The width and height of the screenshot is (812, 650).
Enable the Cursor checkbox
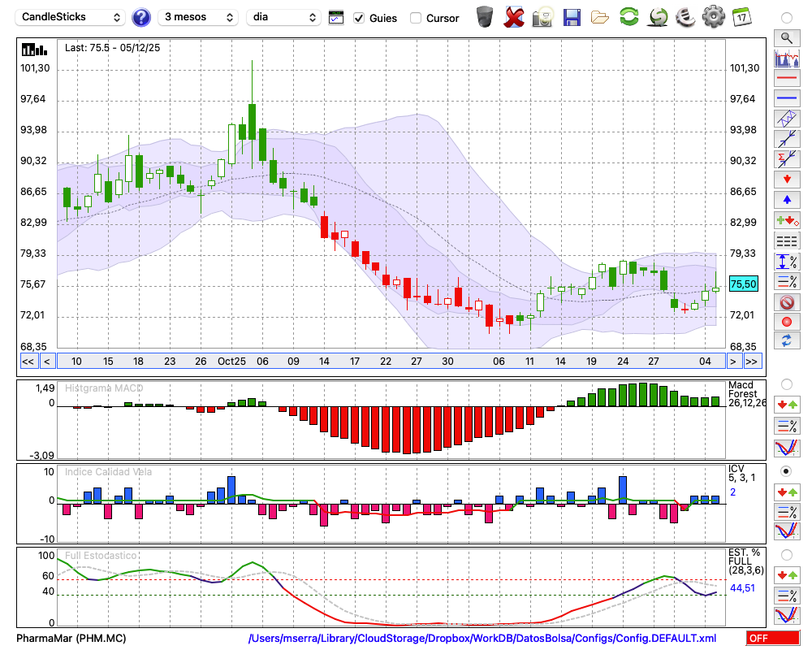pos(416,18)
